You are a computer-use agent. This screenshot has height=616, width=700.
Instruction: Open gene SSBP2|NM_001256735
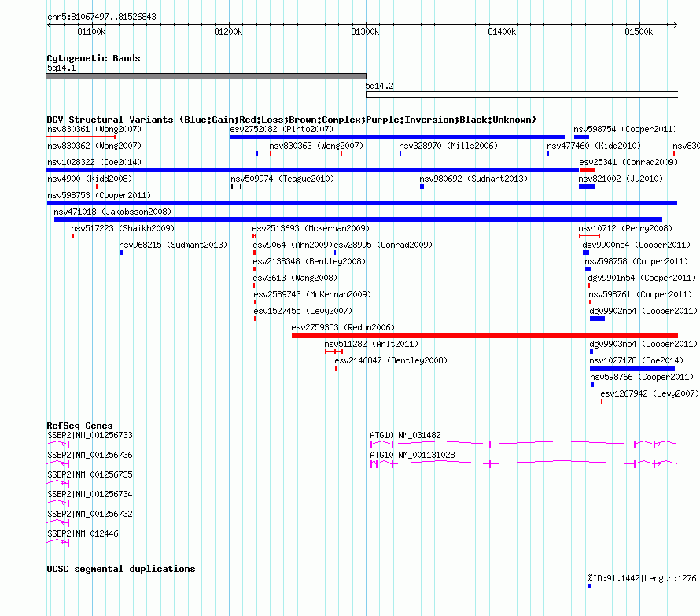pyautogui.click(x=90, y=474)
